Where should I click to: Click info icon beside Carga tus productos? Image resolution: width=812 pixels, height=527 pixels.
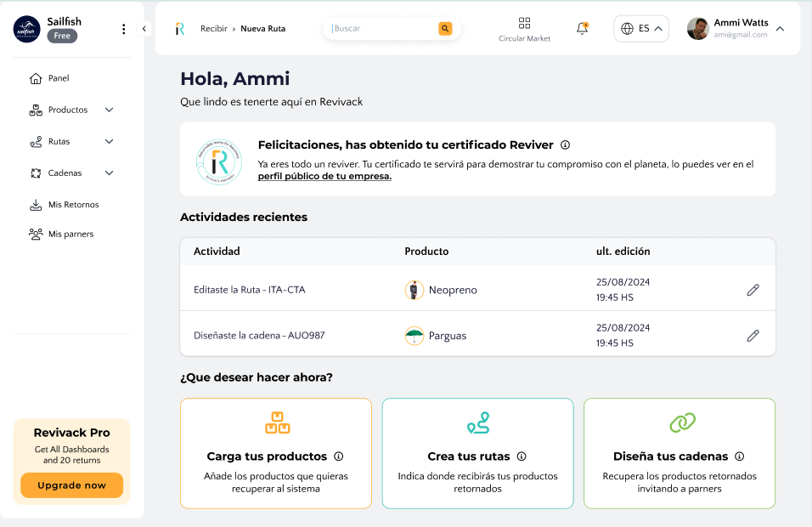point(339,456)
